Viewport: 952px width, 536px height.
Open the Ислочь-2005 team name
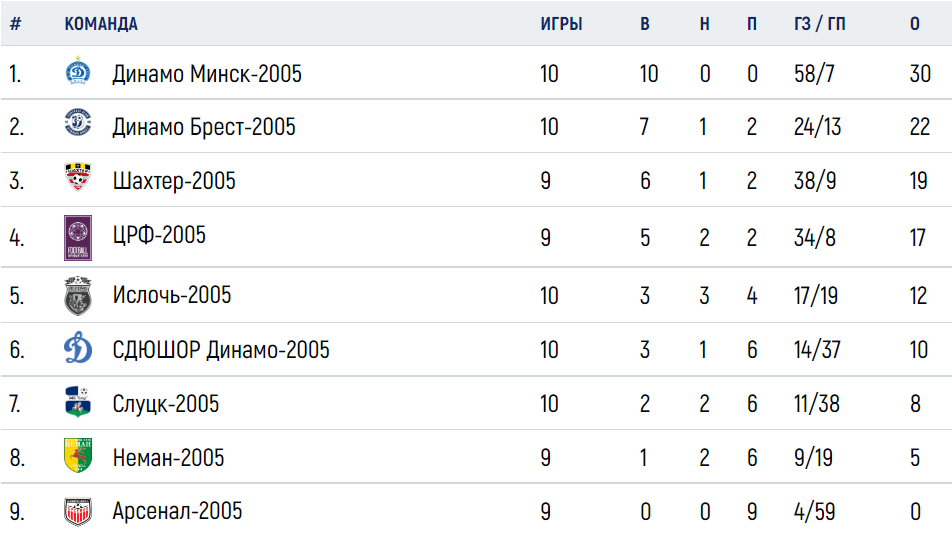(x=172, y=296)
